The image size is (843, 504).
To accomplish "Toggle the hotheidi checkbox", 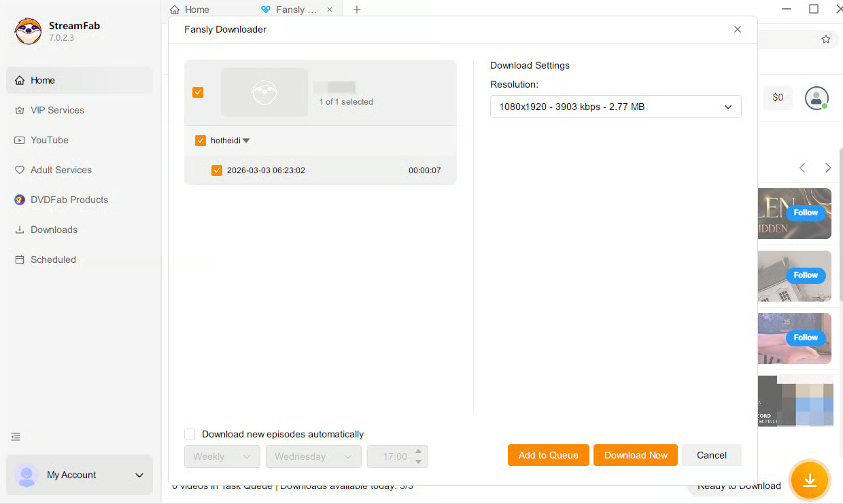I will 201,141.
